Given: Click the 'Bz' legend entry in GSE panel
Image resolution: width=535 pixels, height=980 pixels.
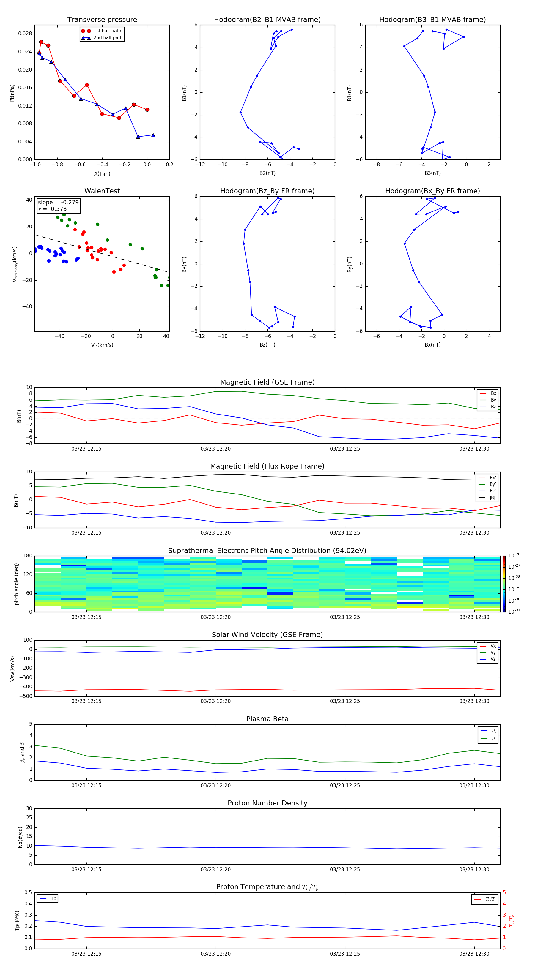Looking at the screenshot, I should (488, 407).
